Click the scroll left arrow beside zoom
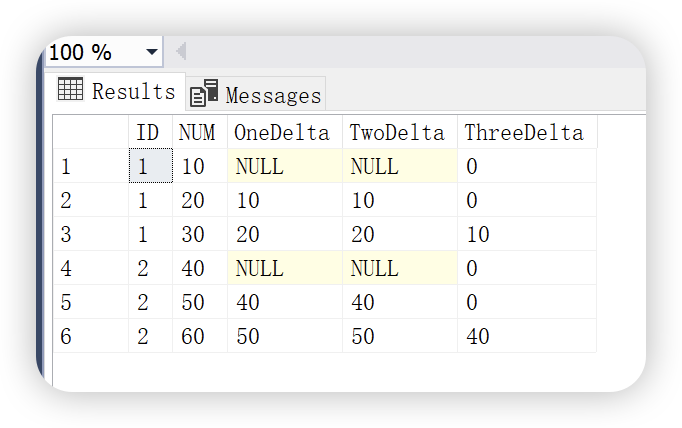 click(181, 51)
